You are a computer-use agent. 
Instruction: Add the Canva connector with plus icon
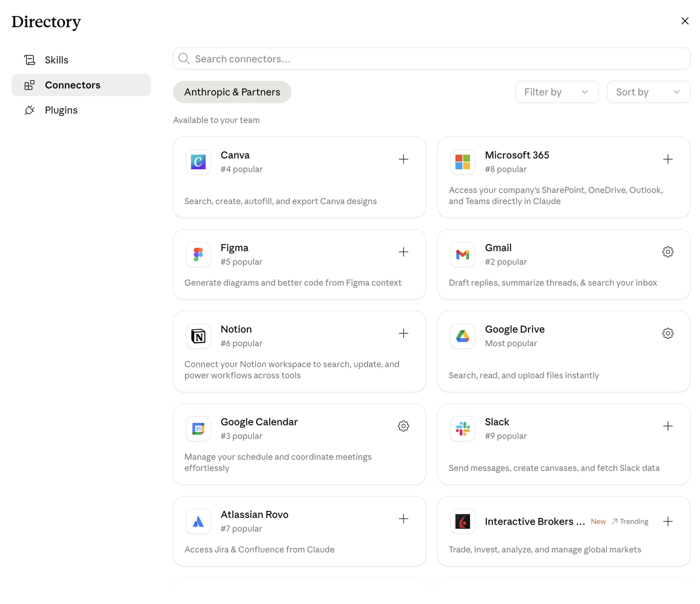(x=403, y=160)
